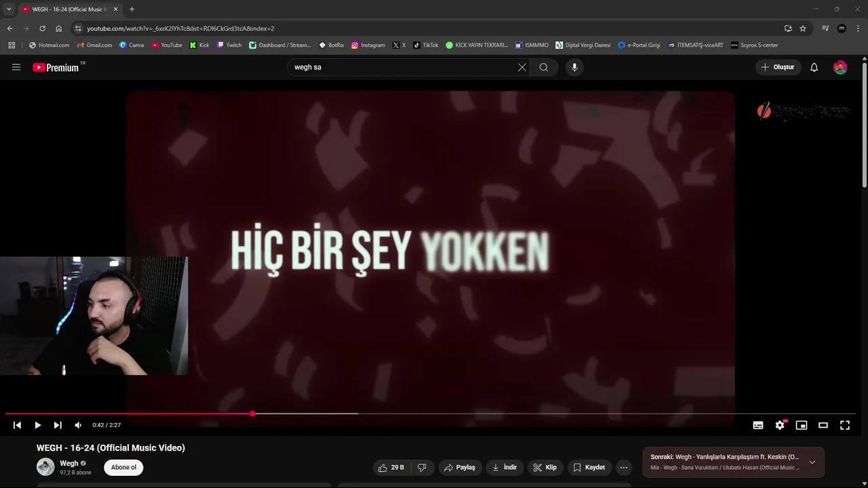Expand the Sonraki playlist panel chevron
Image resolution: width=868 pixels, height=488 pixels.
(812, 462)
